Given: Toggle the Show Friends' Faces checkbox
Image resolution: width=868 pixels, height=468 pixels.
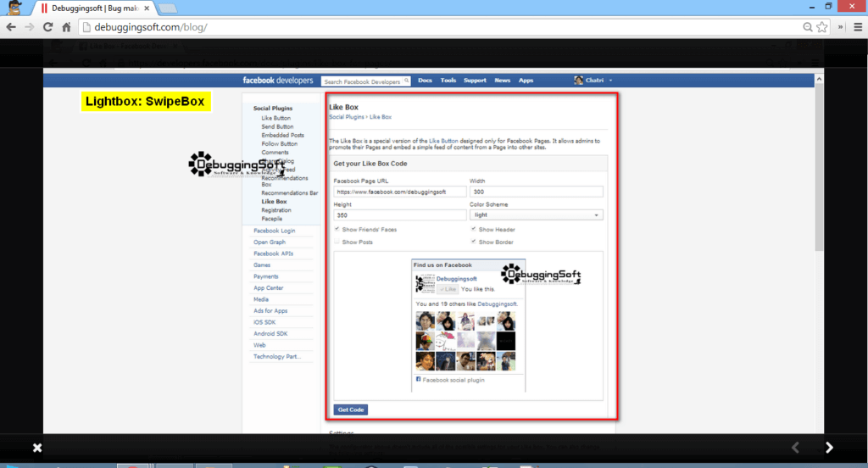Looking at the screenshot, I should 337,229.
